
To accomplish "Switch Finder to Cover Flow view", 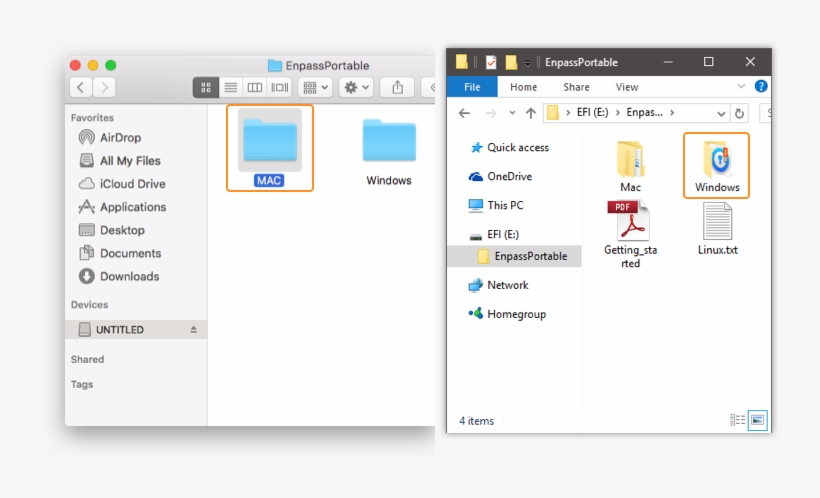I will point(280,88).
